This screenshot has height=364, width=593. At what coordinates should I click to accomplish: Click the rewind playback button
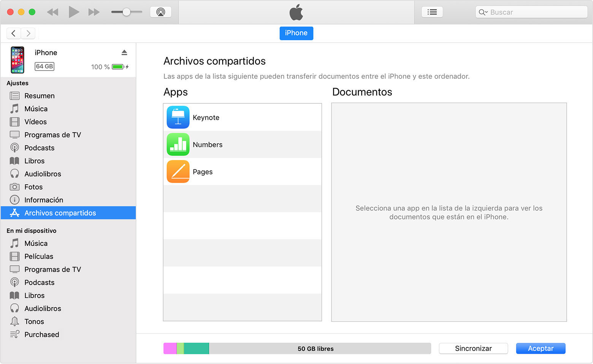[52, 12]
